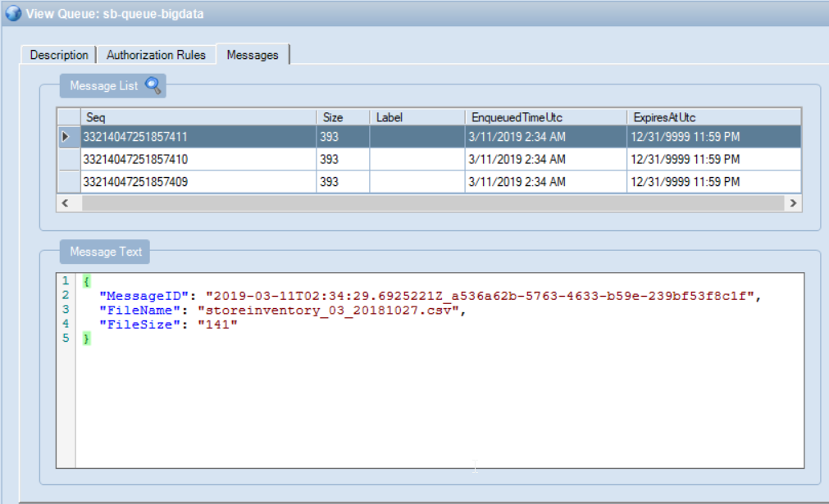Click line number 3 in editor gutter

[66, 309]
